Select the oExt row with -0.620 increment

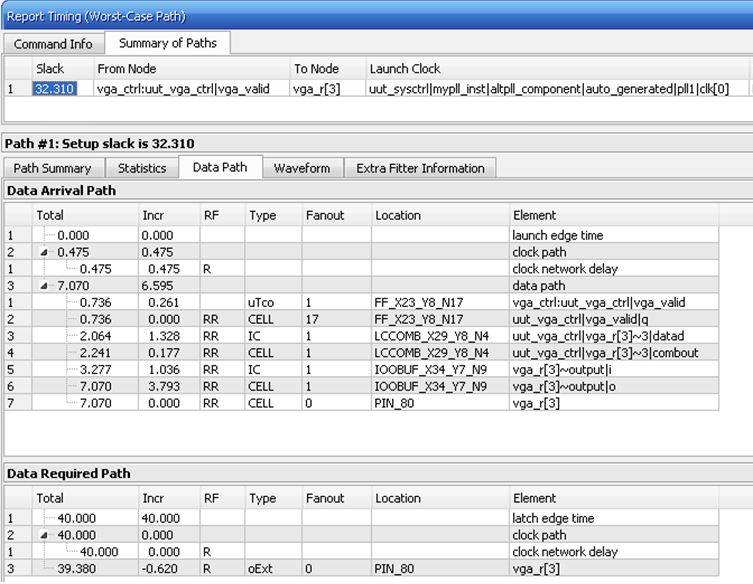[x=362, y=569]
